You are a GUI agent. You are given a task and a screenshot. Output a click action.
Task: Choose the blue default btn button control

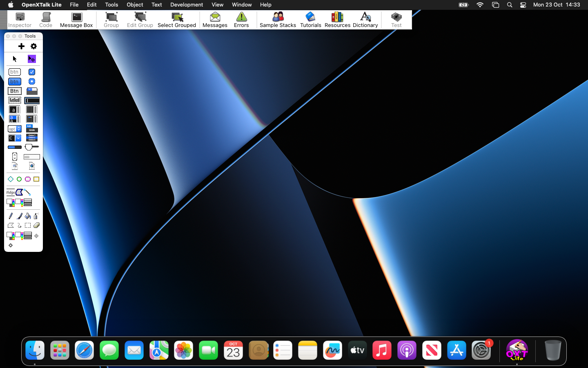point(15,81)
